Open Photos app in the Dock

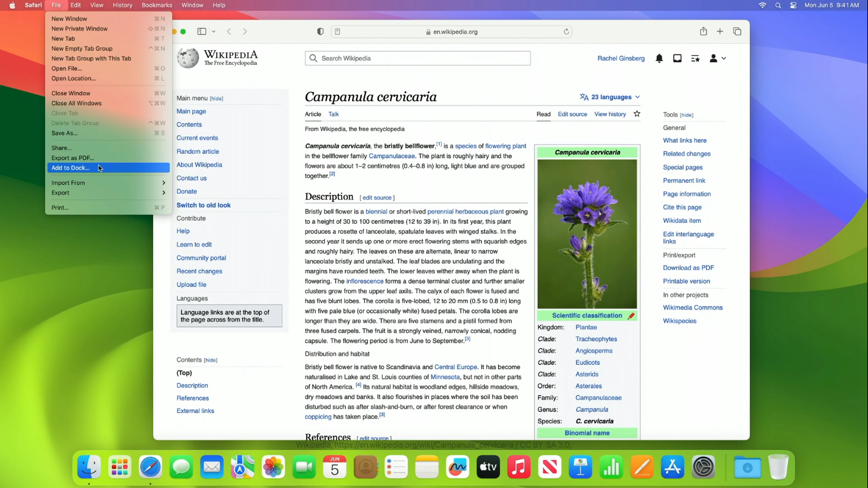(x=273, y=468)
